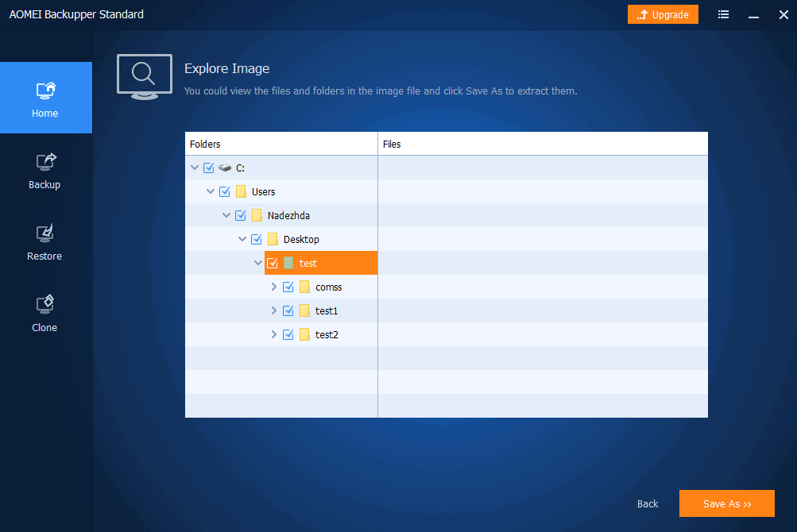Click the Save As button
This screenshot has height=532, width=797.
[727, 503]
